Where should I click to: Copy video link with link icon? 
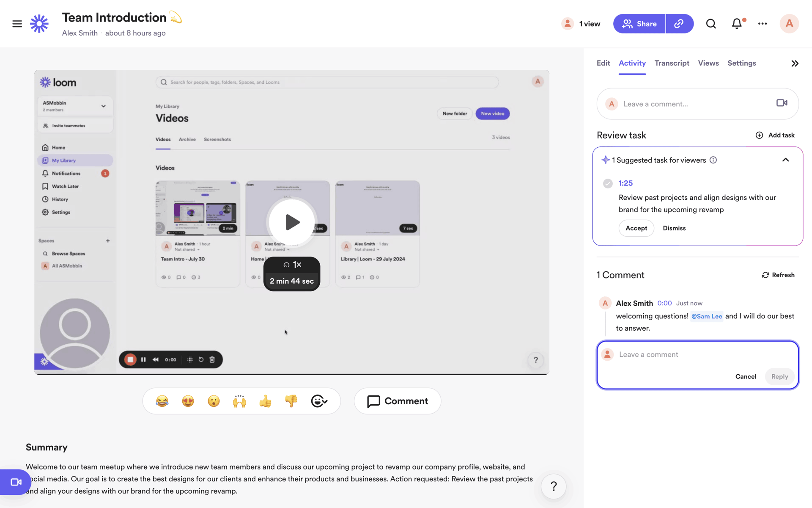click(x=679, y=24)
